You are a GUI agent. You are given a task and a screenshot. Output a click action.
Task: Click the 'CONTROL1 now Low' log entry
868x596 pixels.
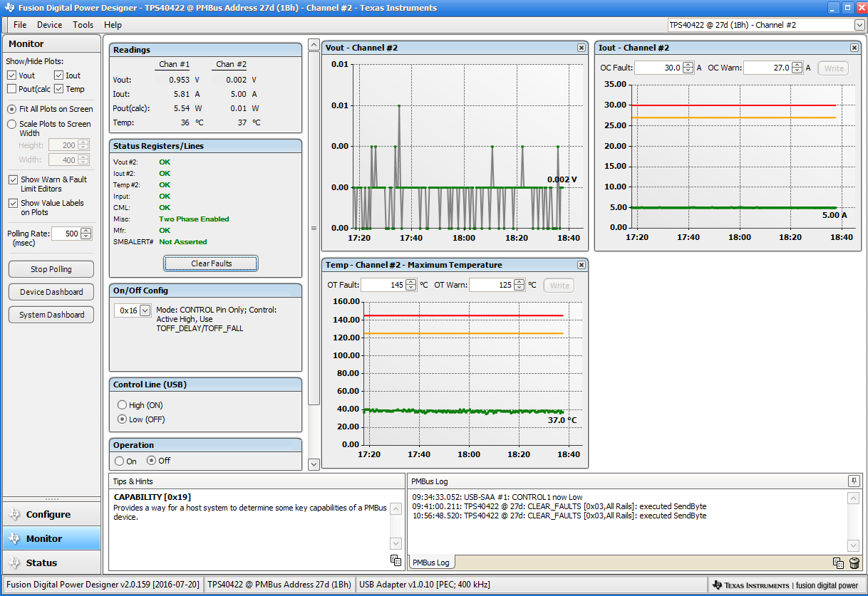coord(497,497)
